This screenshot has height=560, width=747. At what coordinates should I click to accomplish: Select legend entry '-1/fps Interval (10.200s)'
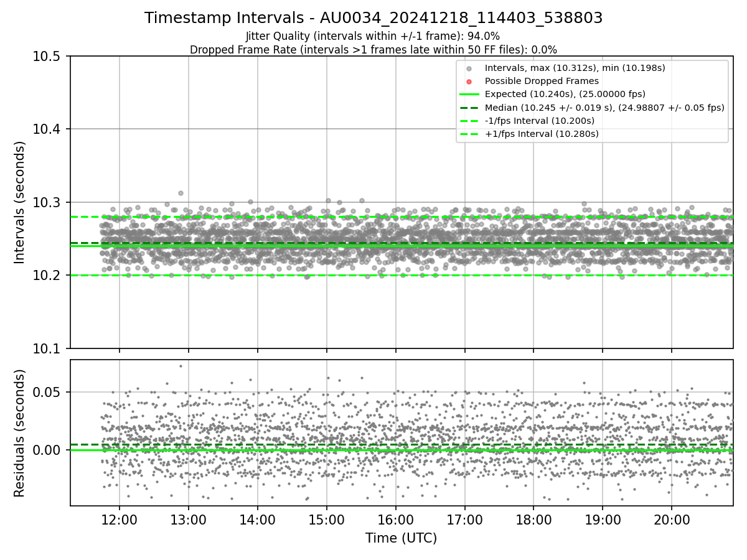coord(540,121)
